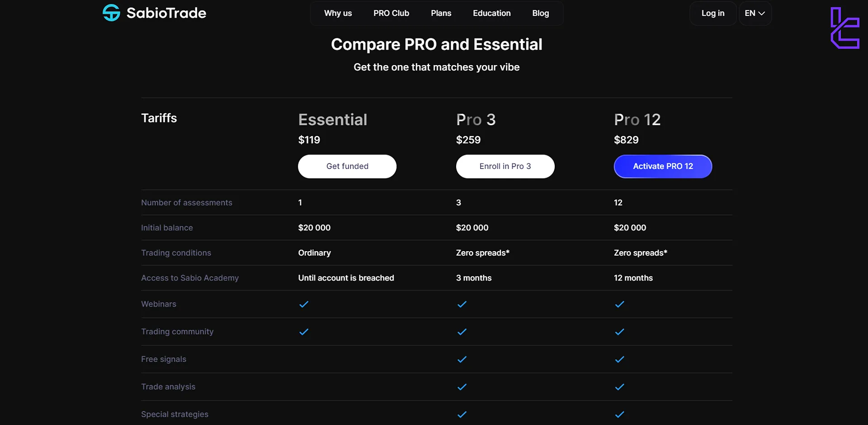
Task: Click the Webinars checkmark under Pro 12
Action: (619, 304)
